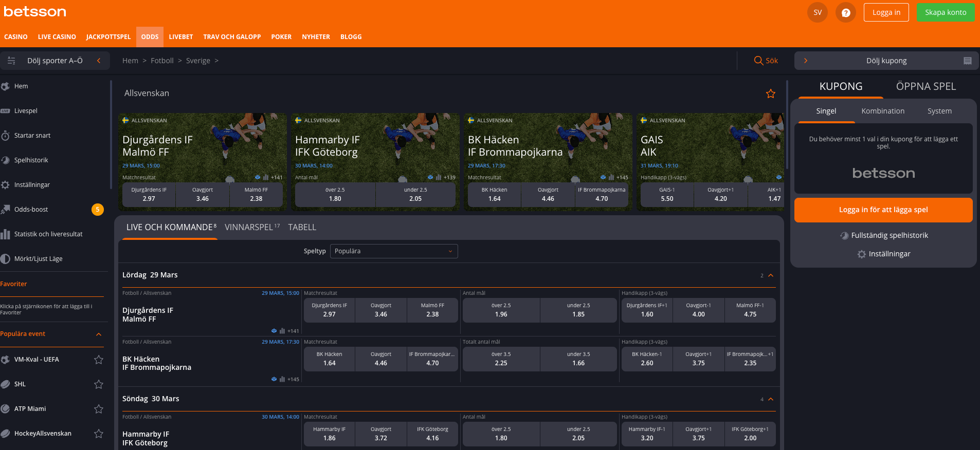
Task: Open the Speltyp Populära dropdown
Action: (x=394, y=251)
